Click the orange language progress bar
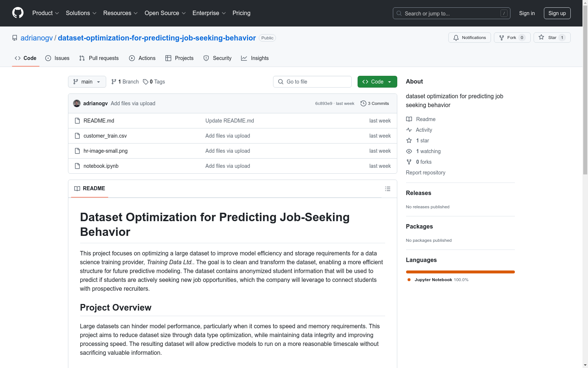This screenshot has height=368, width=588. 460,272
